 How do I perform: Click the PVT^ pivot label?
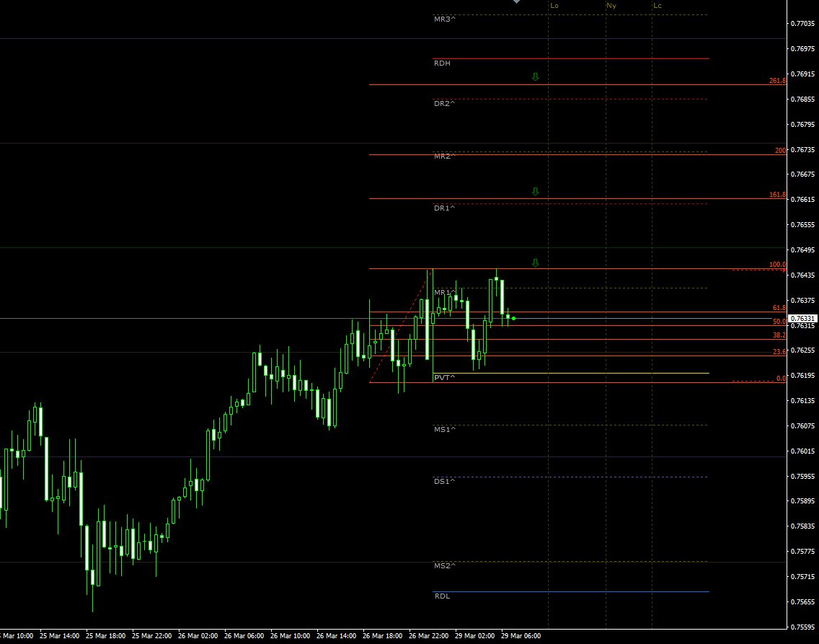445,378
